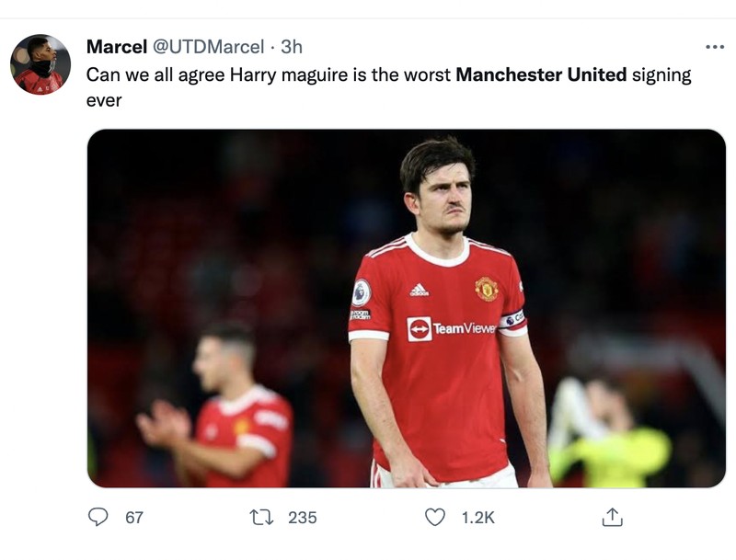Screen dimensions: 736x560
Task: Reply to Marcel's tweet using the speech bubble icon
Action: pos(99,519)
